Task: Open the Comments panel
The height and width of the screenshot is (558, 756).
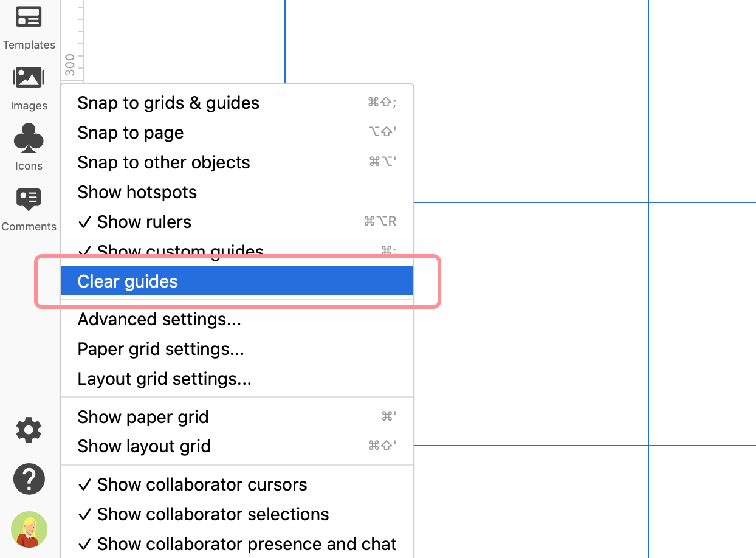Action: tap(29, 208)
